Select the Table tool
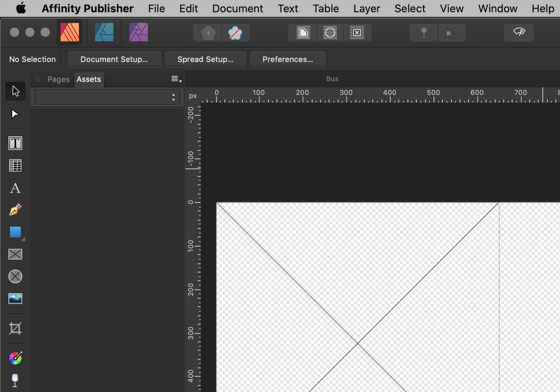560x392 pixels. pyautogui.click(x=15, y=165)
